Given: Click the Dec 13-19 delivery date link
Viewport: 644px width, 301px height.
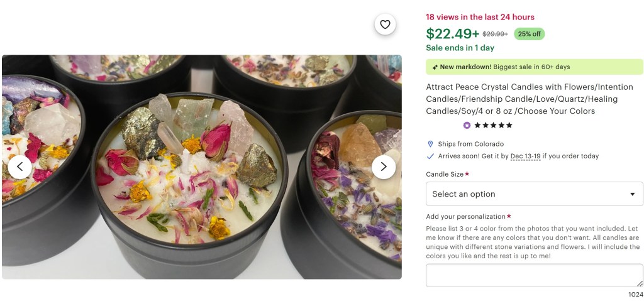Looking at the screenshot, I should coord(525,156).
